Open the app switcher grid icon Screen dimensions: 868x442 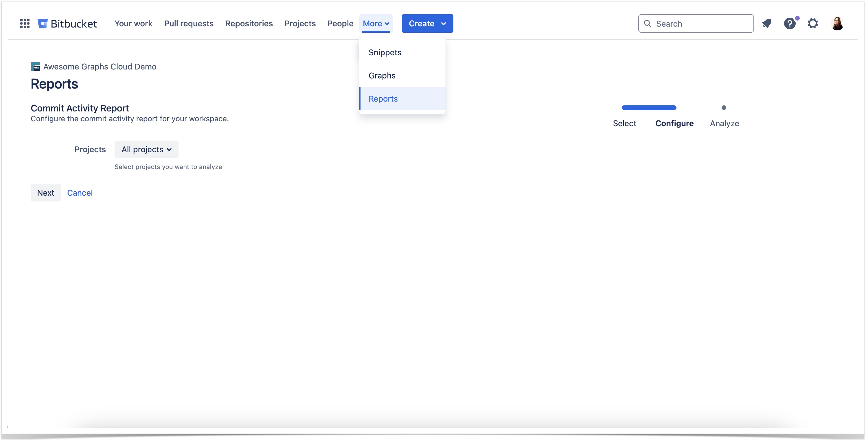[x=25, y=24]
